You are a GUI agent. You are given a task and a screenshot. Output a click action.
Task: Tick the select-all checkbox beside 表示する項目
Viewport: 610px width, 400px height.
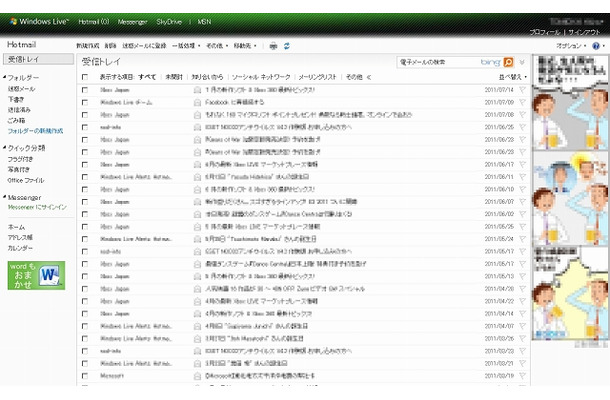pos(85,77)
